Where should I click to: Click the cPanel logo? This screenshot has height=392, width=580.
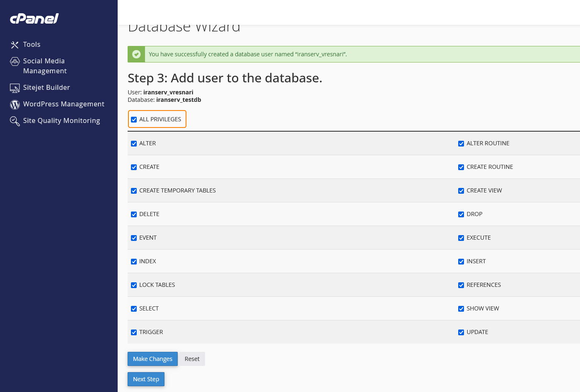[x=34, y=19]
